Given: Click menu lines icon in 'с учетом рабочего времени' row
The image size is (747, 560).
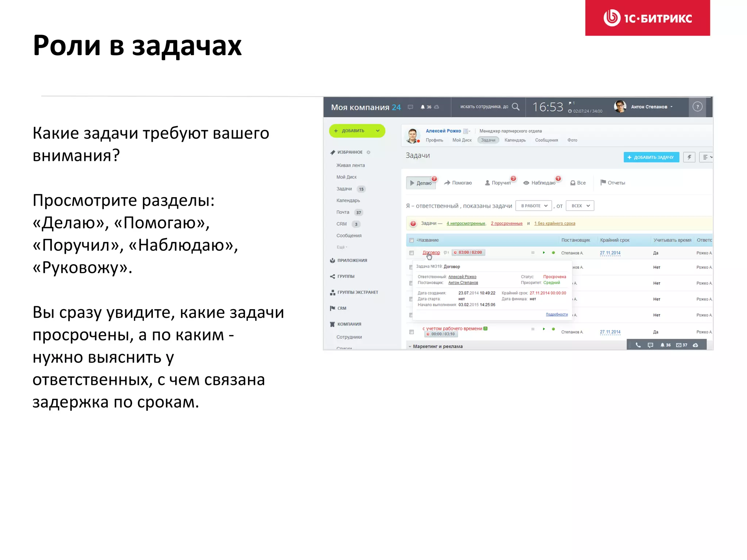Looking at the screenshot, I should pyautogui.click(x=533, y=329).
